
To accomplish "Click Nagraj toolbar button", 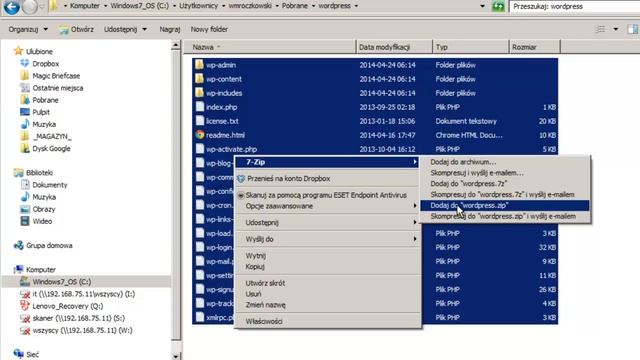I will point(170,29).
